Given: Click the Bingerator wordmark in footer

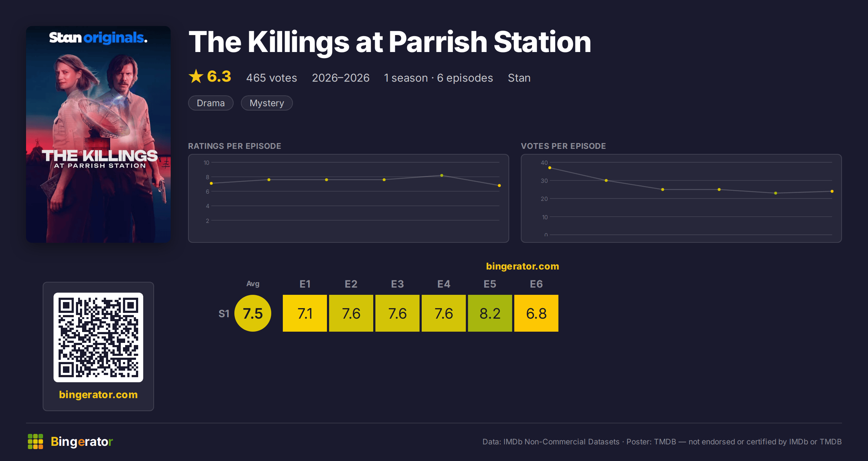Looking at the screenshot, I should click(x=82, y=441).
